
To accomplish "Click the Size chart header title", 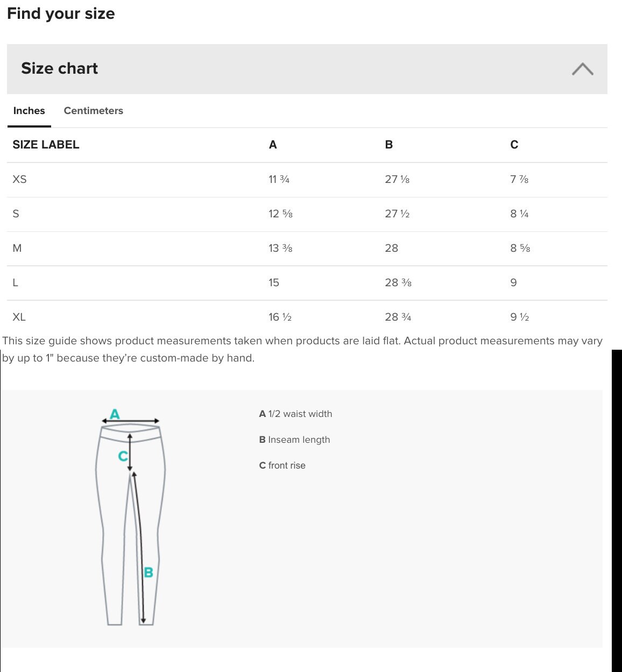I will click(59, 68).
